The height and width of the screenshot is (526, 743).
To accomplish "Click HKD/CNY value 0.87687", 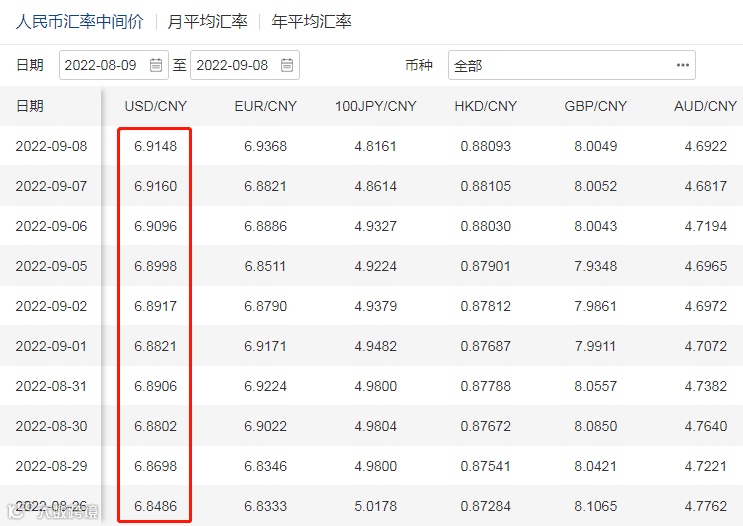I will [x=486, y=346].
